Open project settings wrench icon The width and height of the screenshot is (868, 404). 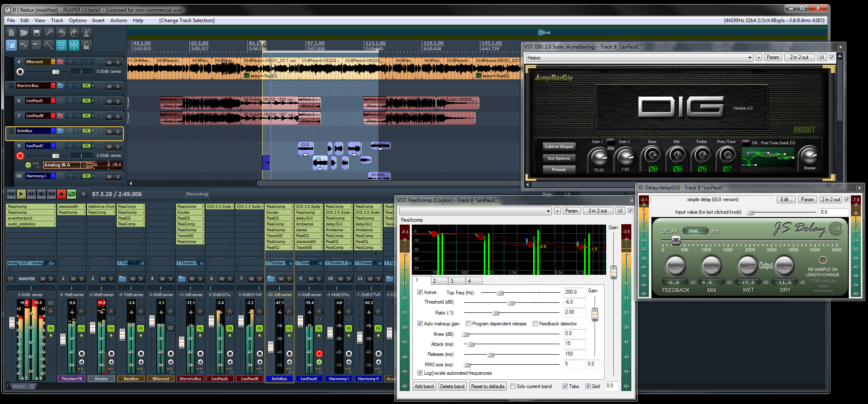(x=49, y=33)
